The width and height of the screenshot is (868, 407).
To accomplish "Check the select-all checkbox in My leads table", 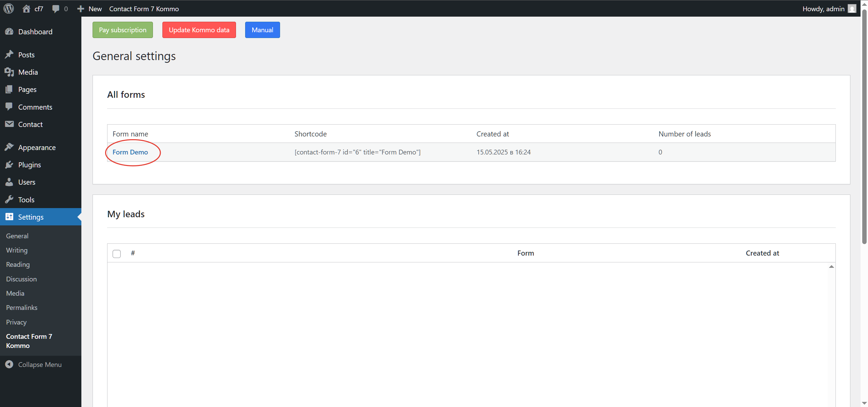I will pos(116,254).
